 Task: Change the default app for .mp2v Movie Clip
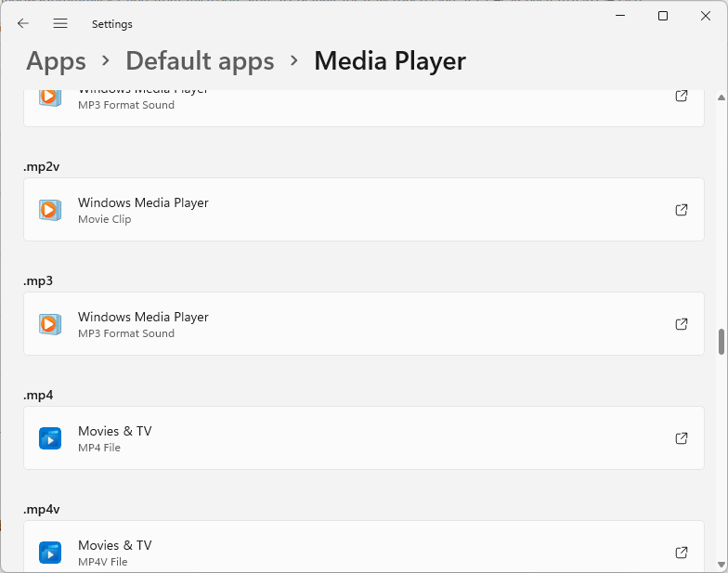[x=364, y=210]
